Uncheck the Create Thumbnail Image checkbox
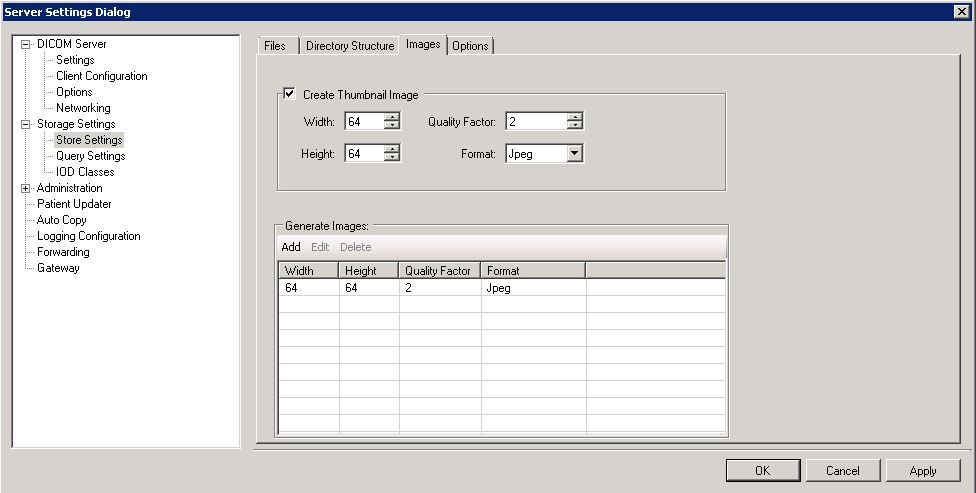 click(290, 94)
